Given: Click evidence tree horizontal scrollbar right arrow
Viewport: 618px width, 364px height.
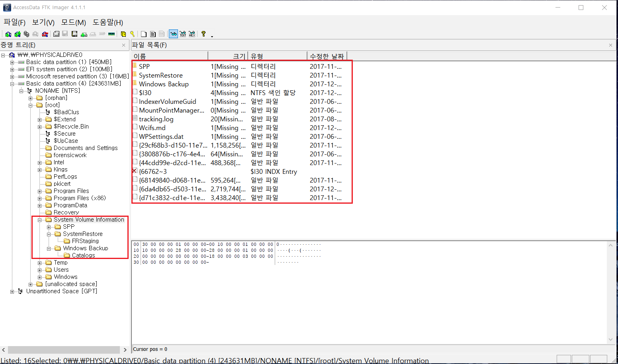Looking at the screenshot, I should tap(125, 350).
